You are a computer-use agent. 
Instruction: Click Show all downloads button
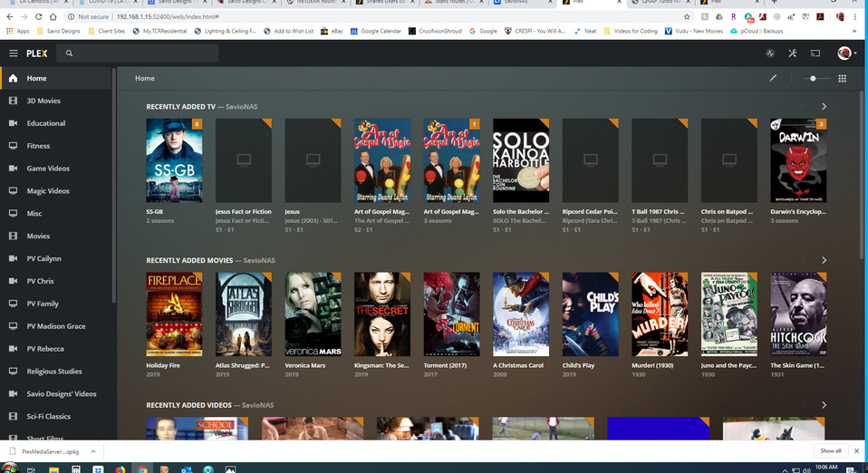830,451
